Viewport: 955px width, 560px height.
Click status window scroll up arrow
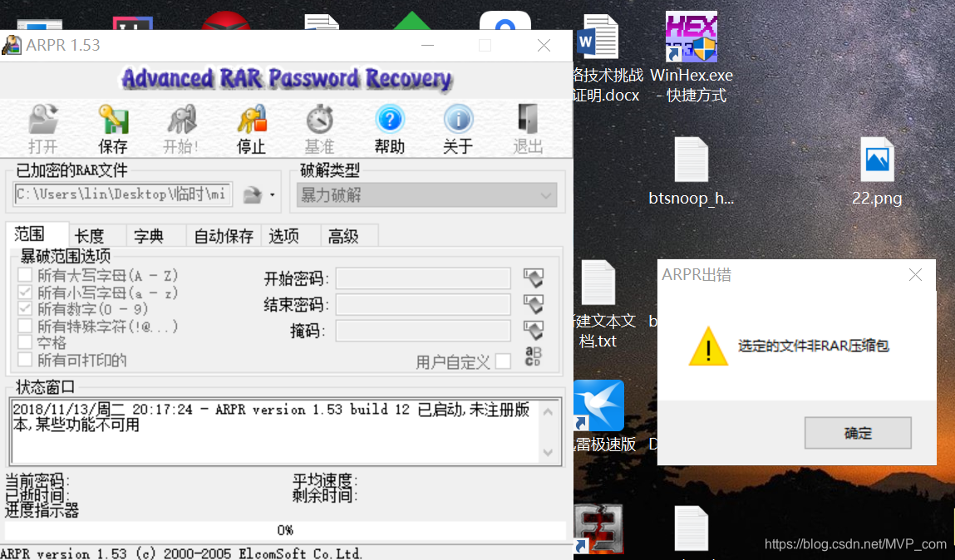pos(549,412)
